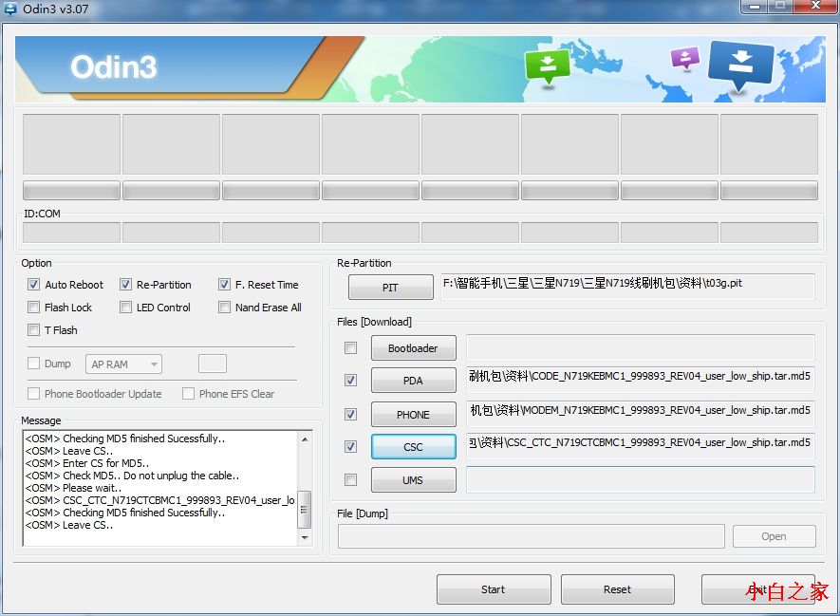The width and height of the screenshot is (840, 616).
Task: Click the PDA CODE_N719 file path field
Action: click(640, 381)
